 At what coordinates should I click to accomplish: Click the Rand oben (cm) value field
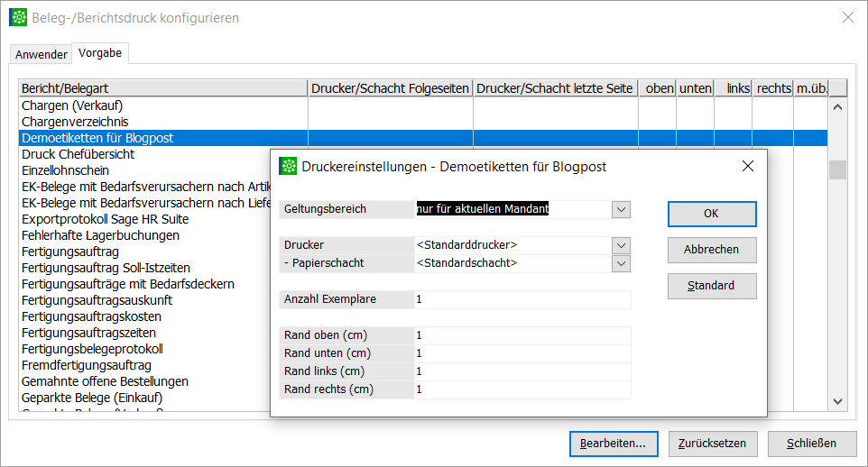click(x=522, y=335)
